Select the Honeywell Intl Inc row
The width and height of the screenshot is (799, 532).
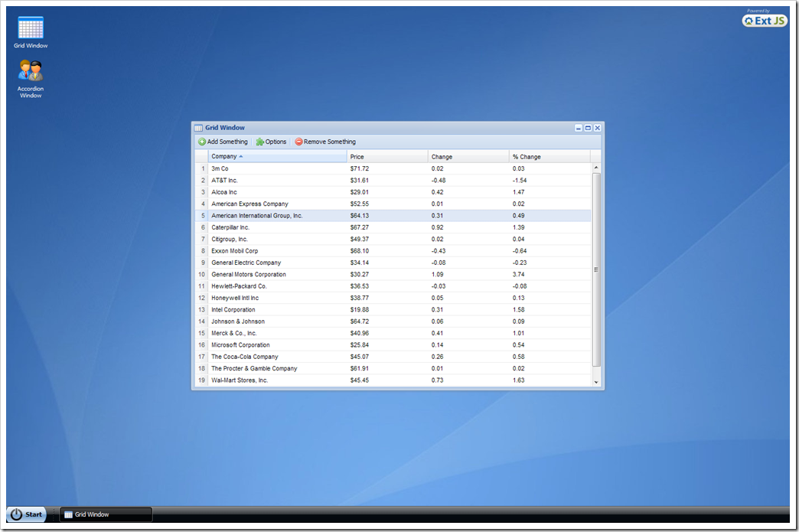point(393,298)
